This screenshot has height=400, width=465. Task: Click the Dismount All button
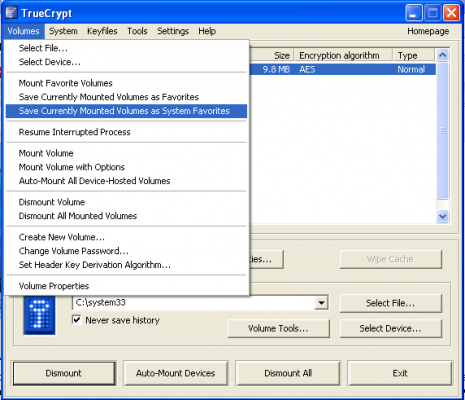[x=288, y=373]
